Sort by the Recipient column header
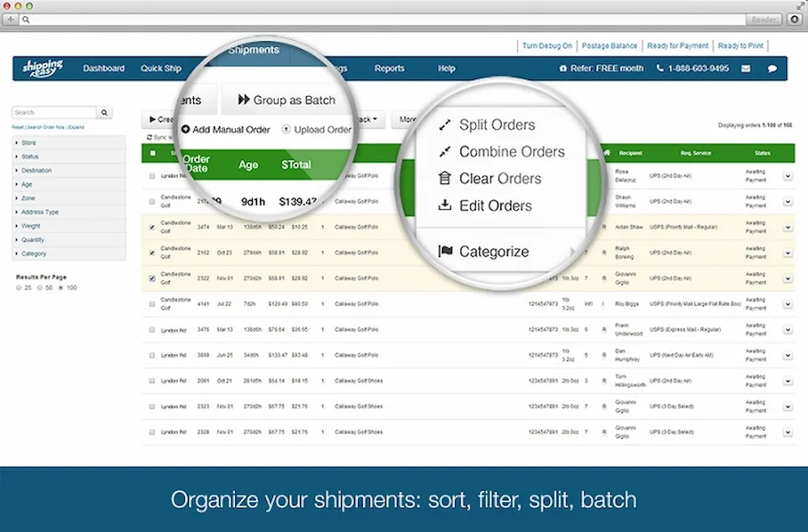 (630, 153)
